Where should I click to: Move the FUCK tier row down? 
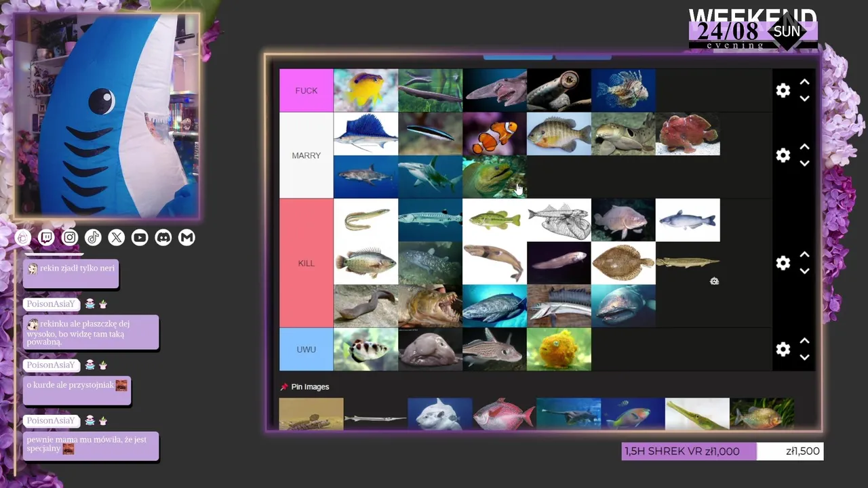804,99
